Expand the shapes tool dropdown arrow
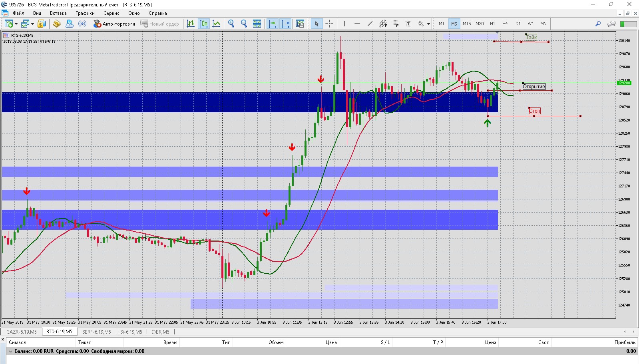 [428, 24]
